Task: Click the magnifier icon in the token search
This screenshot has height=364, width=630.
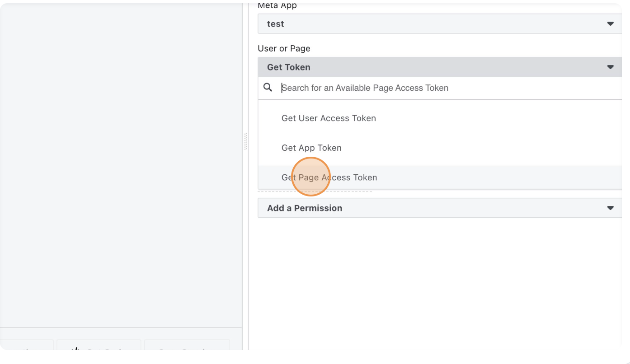Action: tap(268, 87)
